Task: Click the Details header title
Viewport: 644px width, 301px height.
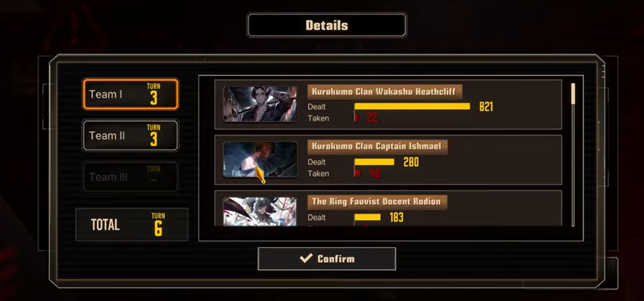Action: pyautogui.click(x=326, y=25)
